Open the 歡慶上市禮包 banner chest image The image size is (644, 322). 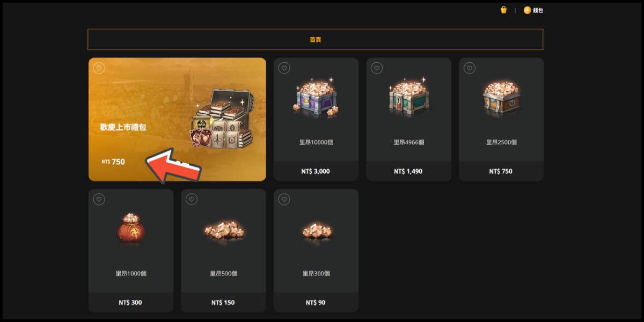pos(220,119)
